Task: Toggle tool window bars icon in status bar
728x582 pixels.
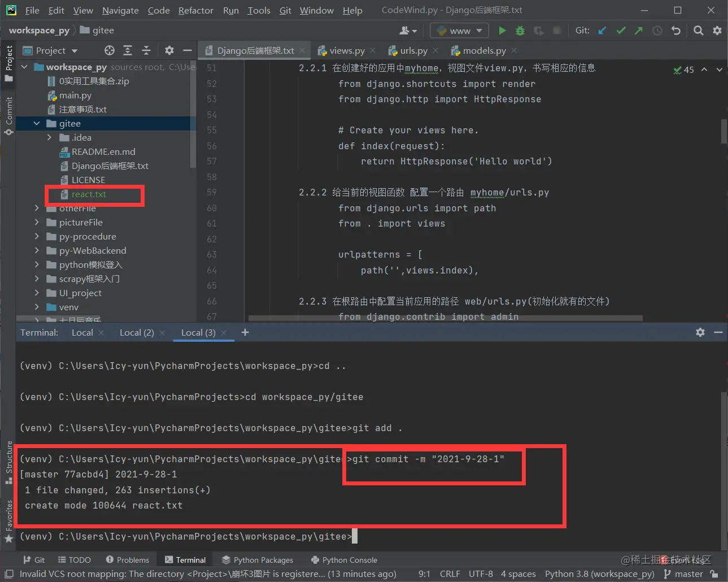Action: tap(8, 574)
